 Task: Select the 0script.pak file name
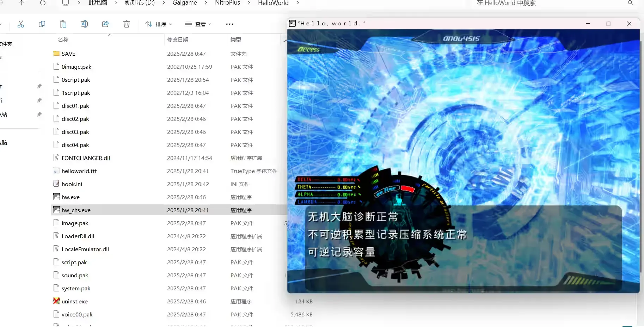tap(76, 80)
